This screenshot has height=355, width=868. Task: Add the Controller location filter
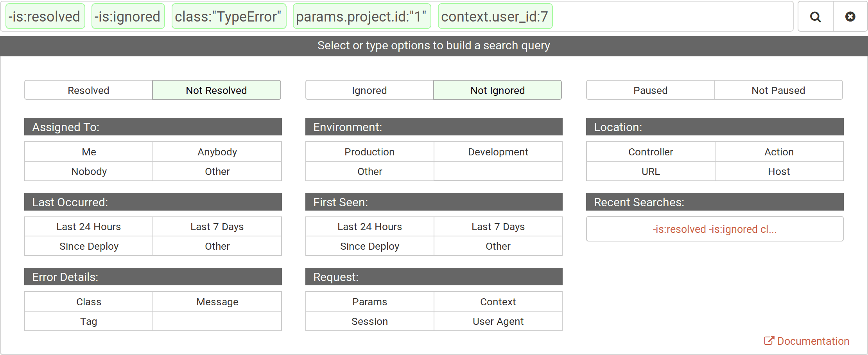(x=650, y=152)
